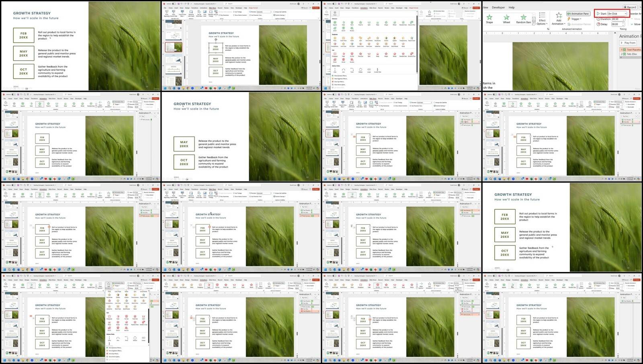Choose None at the top of the open effects gallery
Image resolution: width=643 pixels, height=364 pixels.
335,14
